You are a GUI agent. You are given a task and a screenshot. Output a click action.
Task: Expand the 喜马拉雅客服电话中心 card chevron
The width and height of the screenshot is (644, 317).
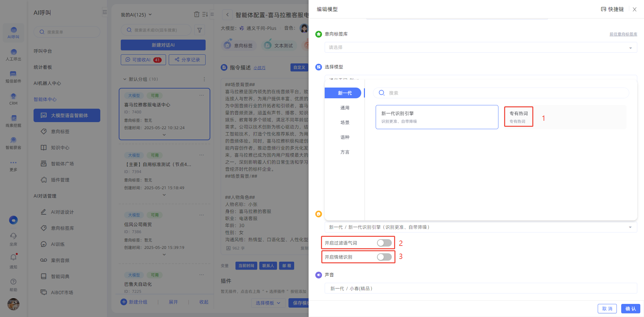pos(164,135)
